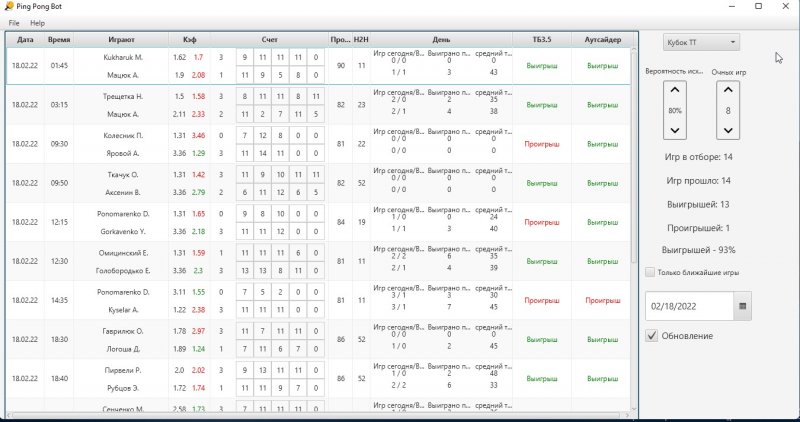This screenshot has width=800, height=422.
Task: Click the Аутсайдер column header
Action: coord(602,40)
